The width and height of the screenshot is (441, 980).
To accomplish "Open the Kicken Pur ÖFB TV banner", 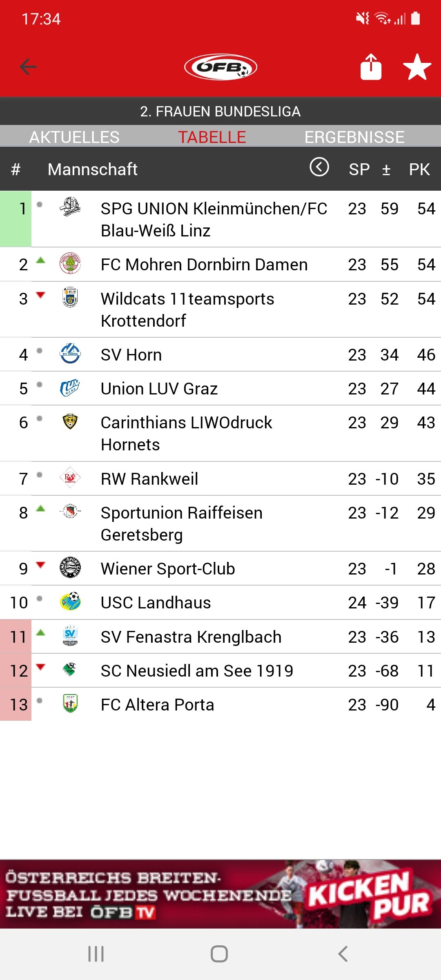I will click(220, 894).
